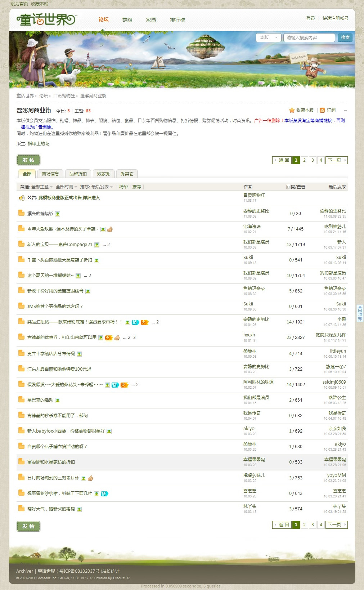Click the 精 badge on 假发假发 thread
364x590 pixels.
point(115,385)
